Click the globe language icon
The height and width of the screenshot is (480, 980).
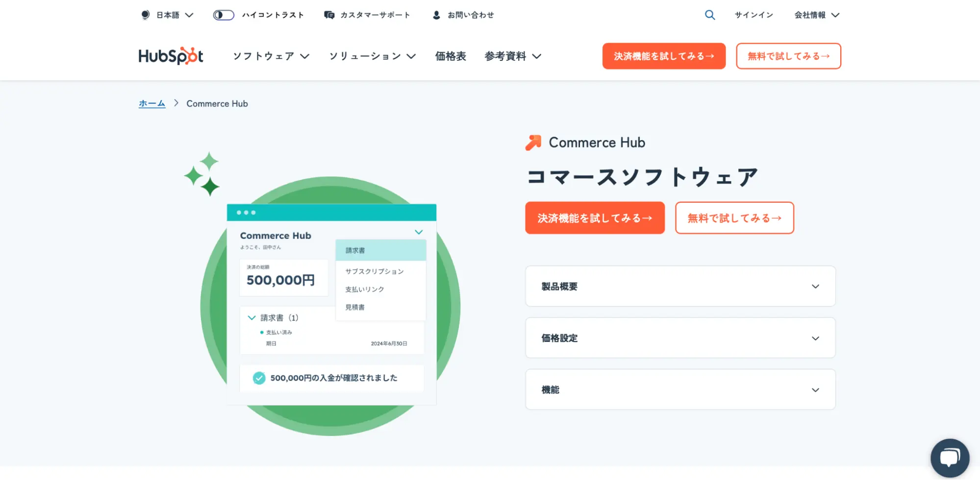145,15
